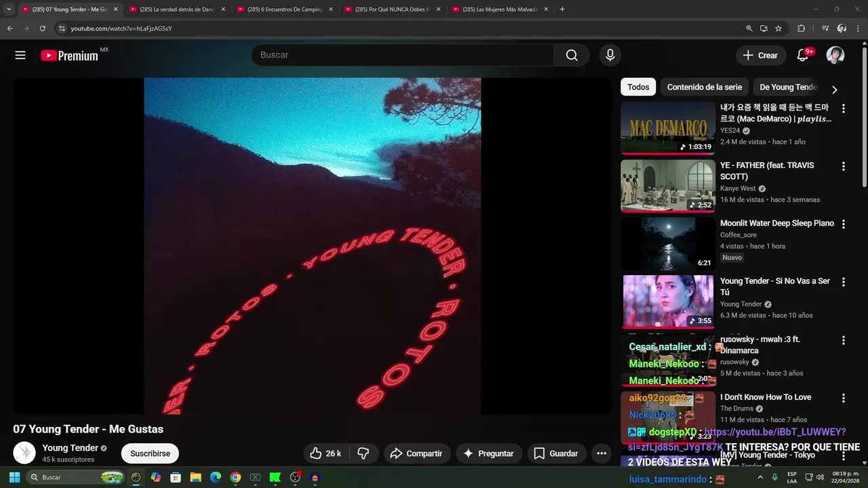The width and height of the screenshot is (868, 488).
Task: Open OBS Studio taskbar icon
Action: 295,477
